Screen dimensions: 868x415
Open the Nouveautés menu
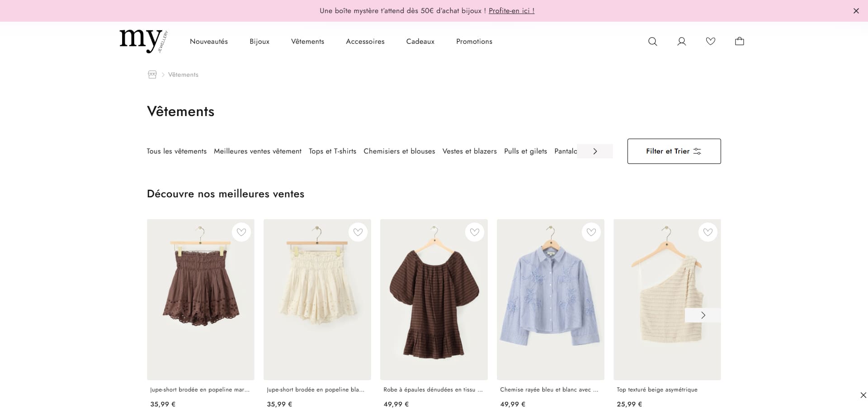[x=209, y=42]
